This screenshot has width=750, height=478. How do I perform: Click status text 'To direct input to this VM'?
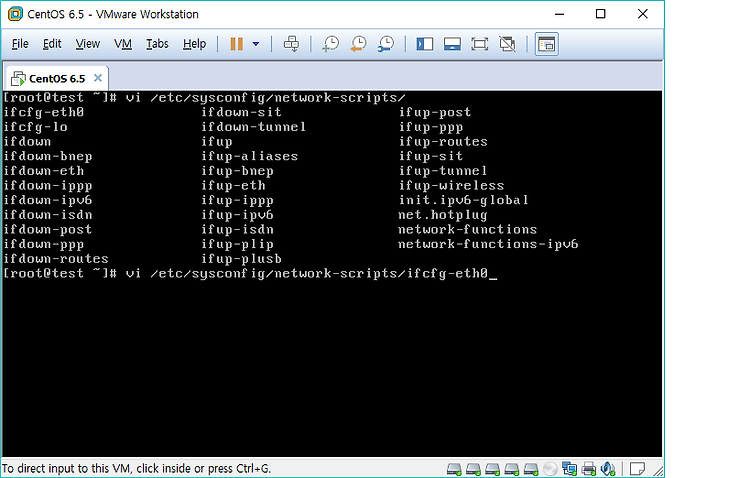click(136, 468)
